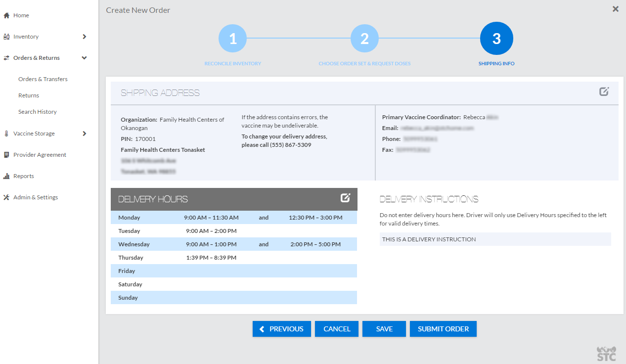Open Vaccine Storage via its icon

(6, 133)
